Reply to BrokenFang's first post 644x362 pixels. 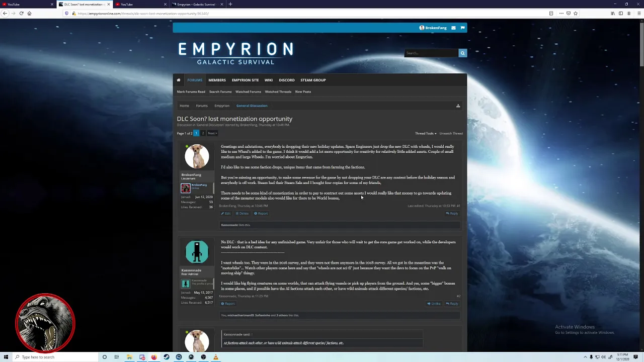pyautogui.click(x=452, y=213)
